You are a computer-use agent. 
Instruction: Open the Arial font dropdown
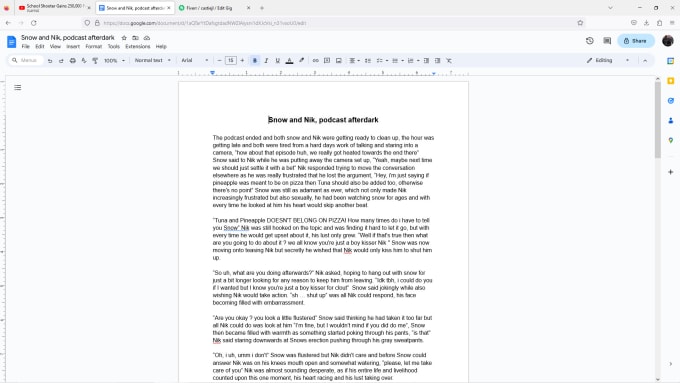[195, 61]
